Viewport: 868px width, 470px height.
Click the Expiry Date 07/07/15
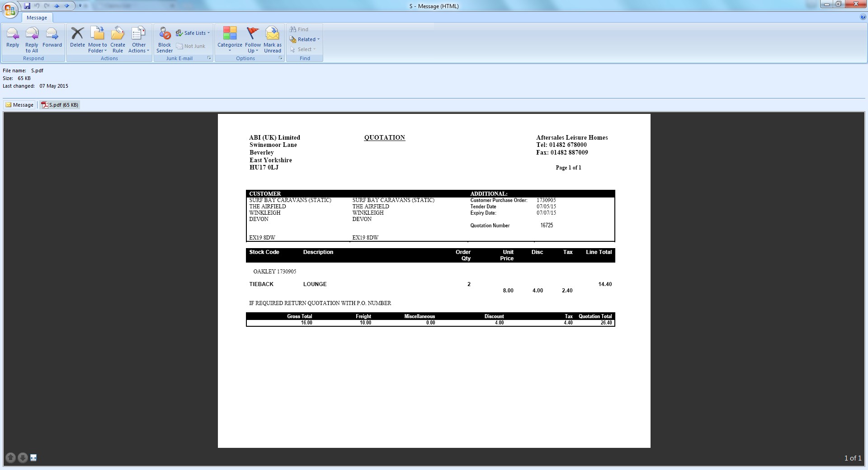[x=546, y=213]
